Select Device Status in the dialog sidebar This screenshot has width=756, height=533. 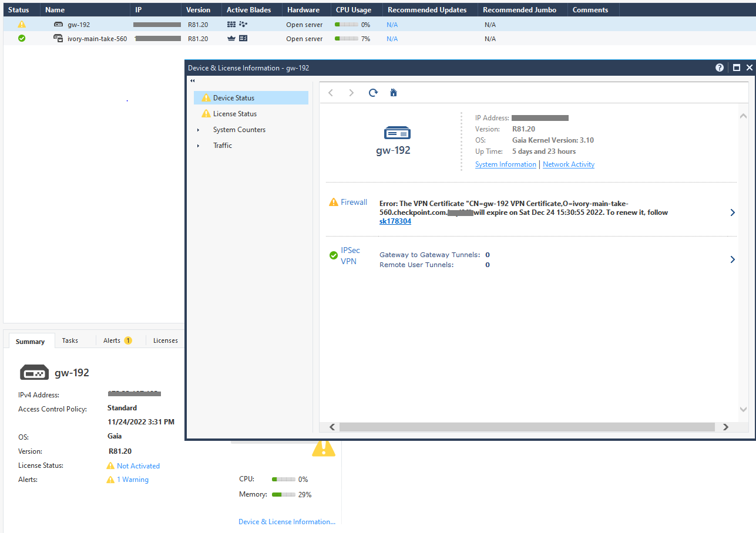point(251,98)
